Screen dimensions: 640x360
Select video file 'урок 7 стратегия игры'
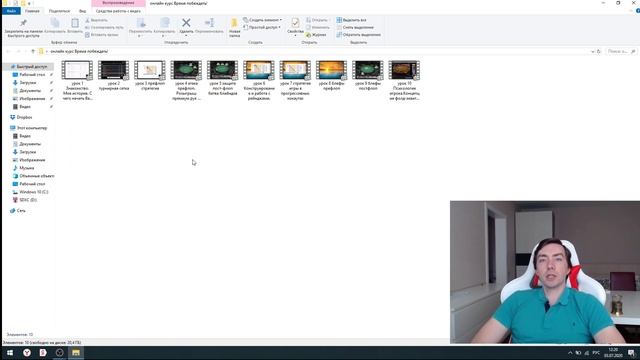click(295, 80)
